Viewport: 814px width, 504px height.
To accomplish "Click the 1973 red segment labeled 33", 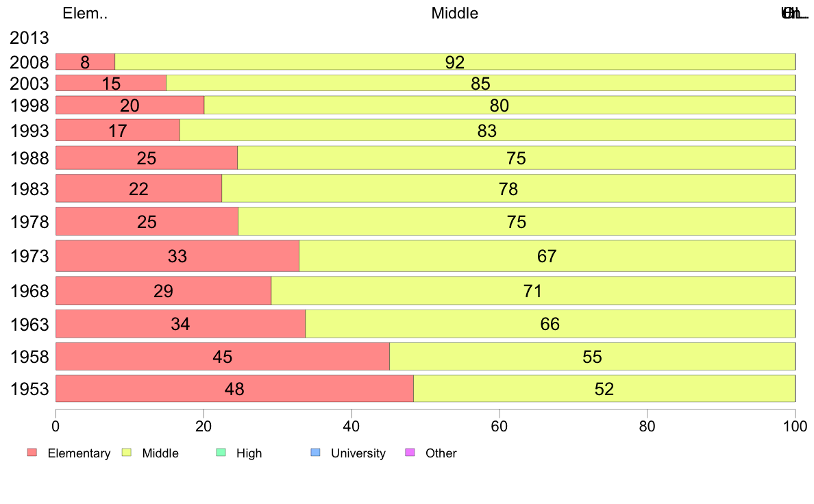I will point(177,256).
